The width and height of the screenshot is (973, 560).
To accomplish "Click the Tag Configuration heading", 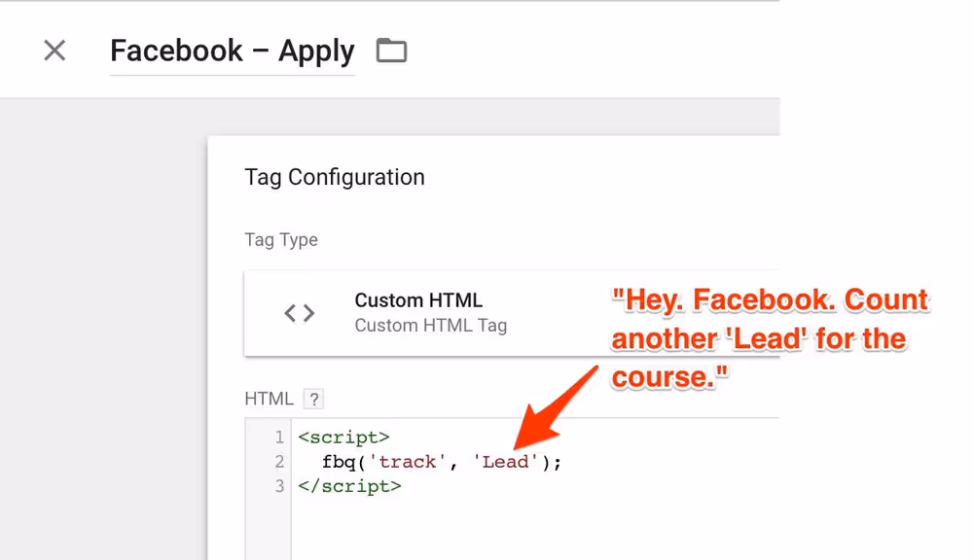I will 335,177.
